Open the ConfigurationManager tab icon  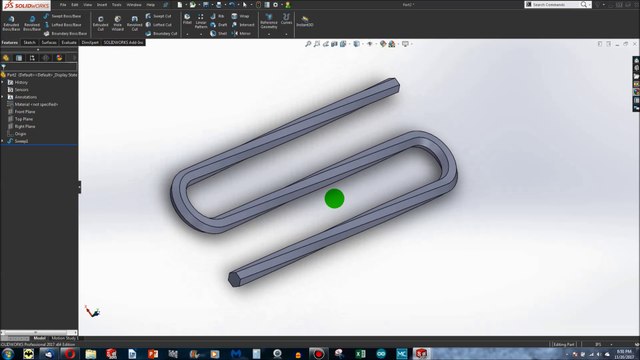[x=32, y=58]
